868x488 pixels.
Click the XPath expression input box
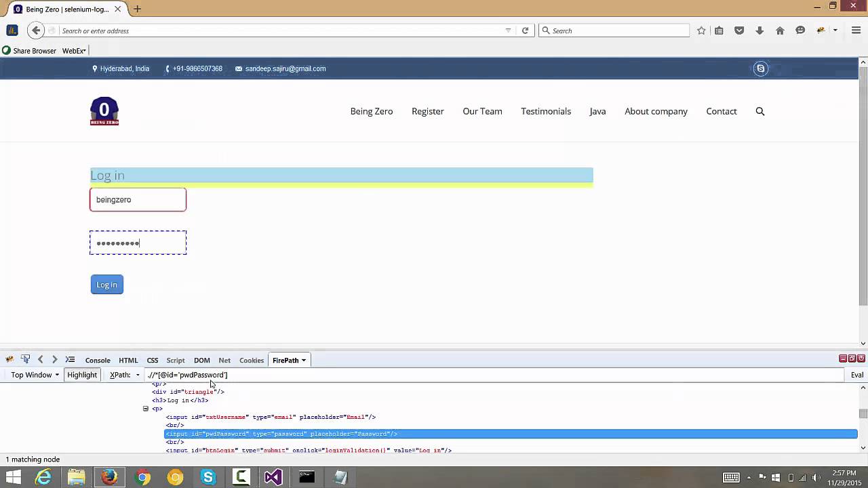(494, 375)
